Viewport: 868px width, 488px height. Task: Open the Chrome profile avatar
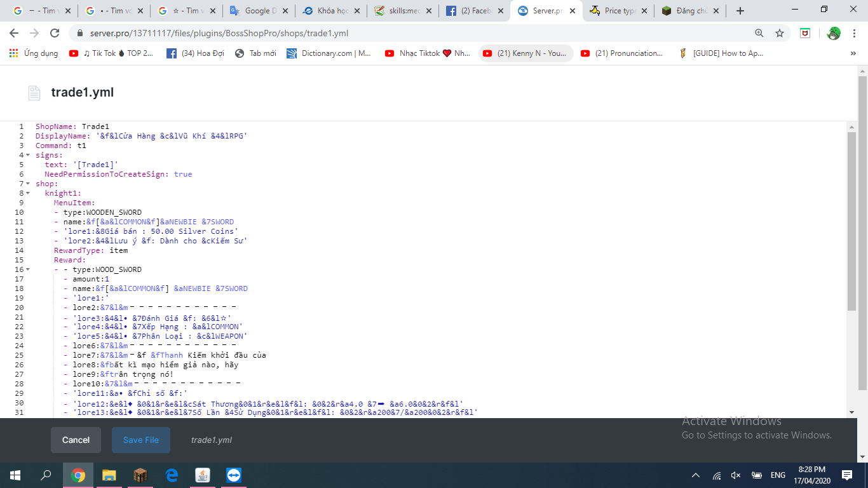coord(834,33)
